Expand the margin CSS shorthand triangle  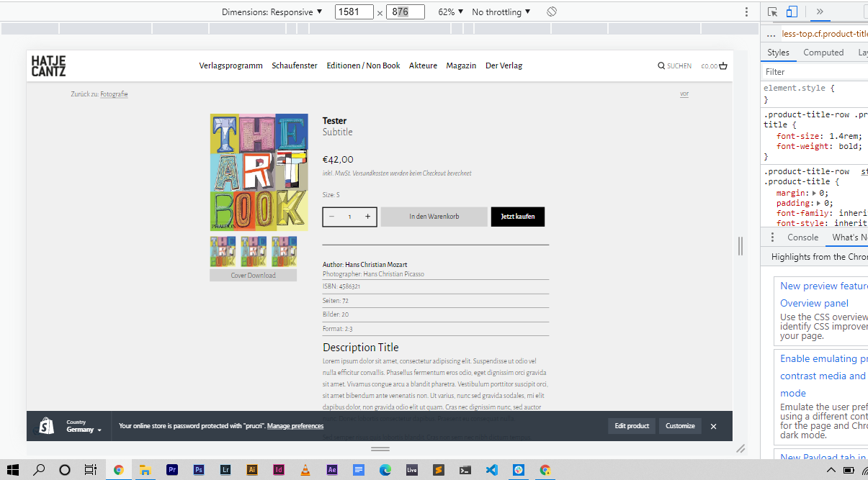[x=814, y=193]
